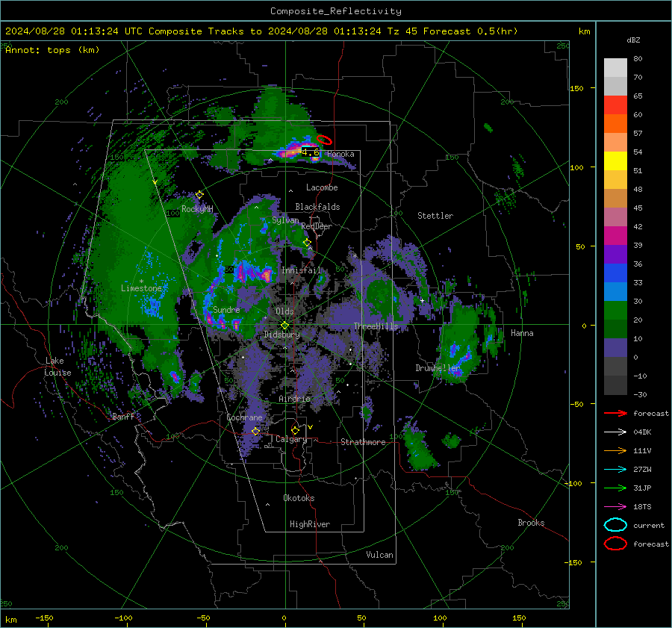Click the Ponoka city label
The width and height of the screenshot is (672, 628).
[x=340, y=154]
